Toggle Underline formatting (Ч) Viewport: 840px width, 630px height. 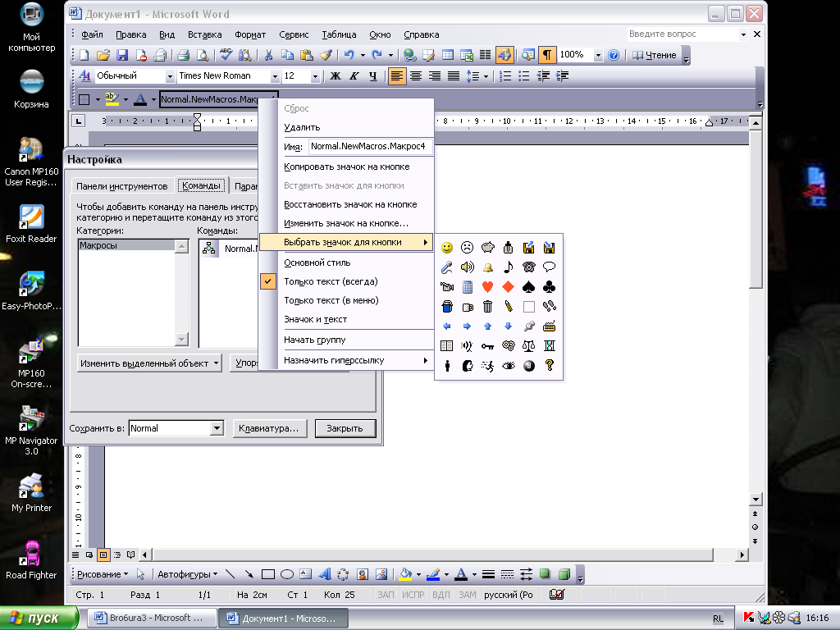click(x=373, y=76)
